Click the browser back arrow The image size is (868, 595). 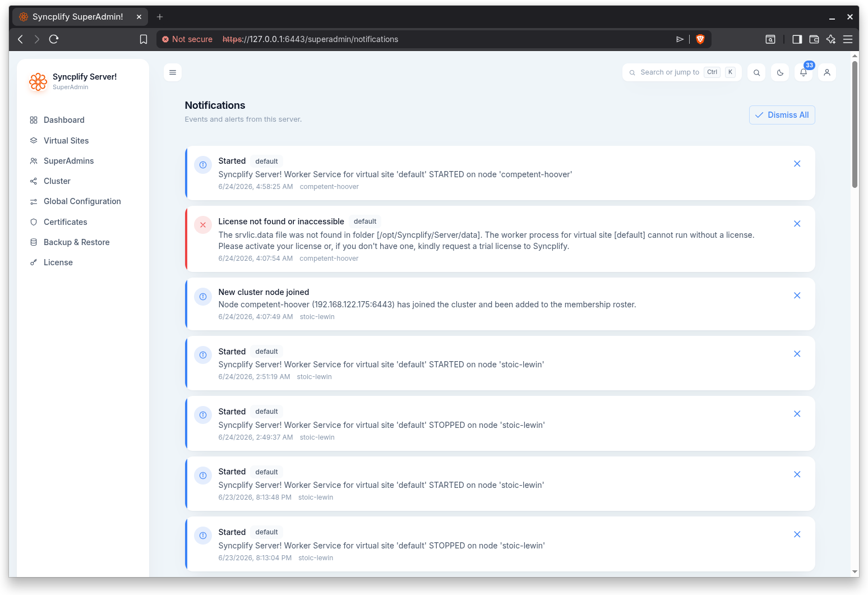20,39
